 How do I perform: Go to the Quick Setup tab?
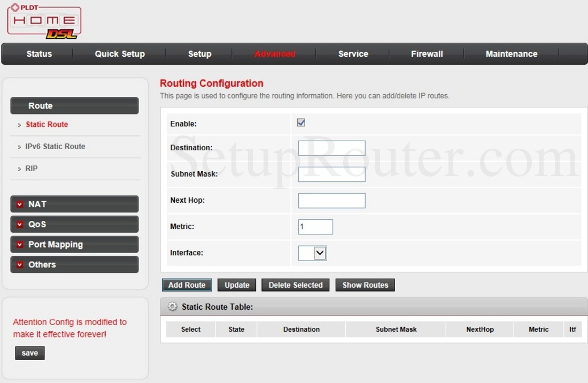tap(120, 54)
